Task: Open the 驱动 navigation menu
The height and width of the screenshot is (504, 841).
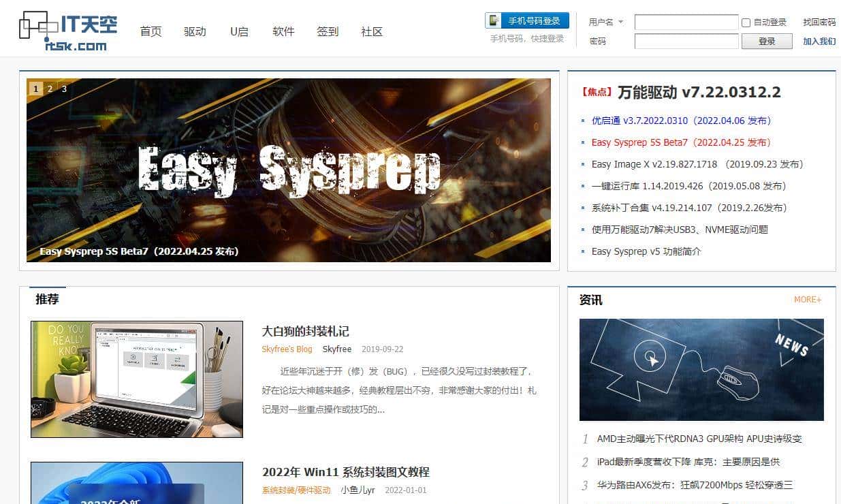Action: (195, 31)
